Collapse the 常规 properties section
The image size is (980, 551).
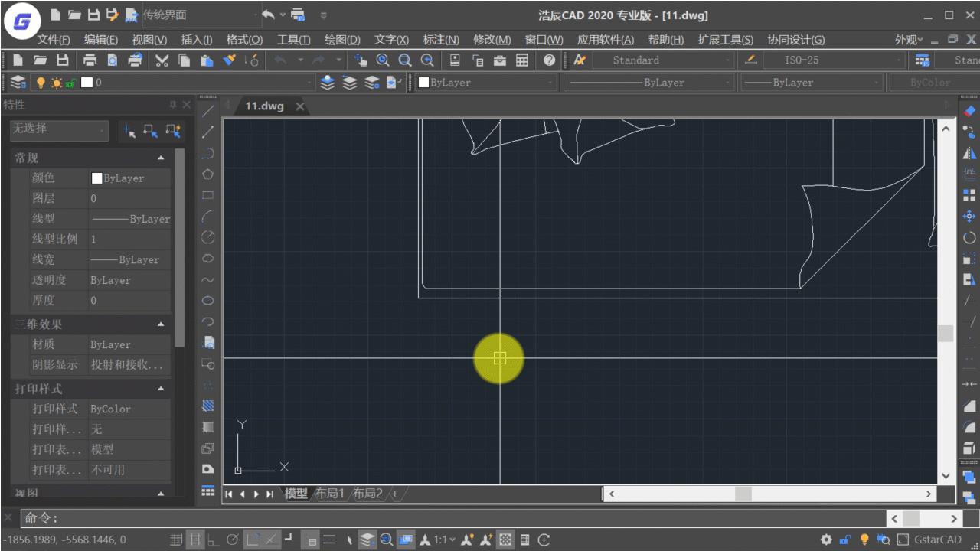coord(161,158)
